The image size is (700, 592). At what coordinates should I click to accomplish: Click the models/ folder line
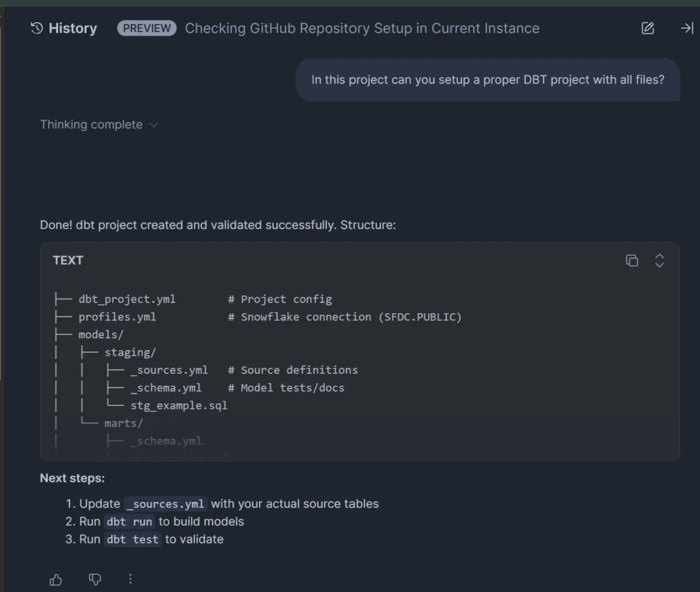coord(101,334)
